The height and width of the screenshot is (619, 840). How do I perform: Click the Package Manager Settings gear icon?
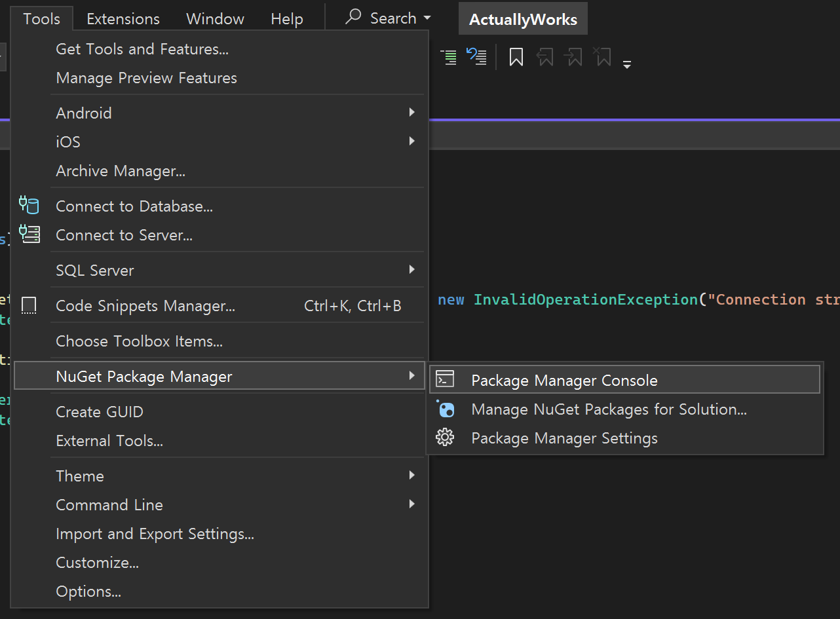click(446, 438)
